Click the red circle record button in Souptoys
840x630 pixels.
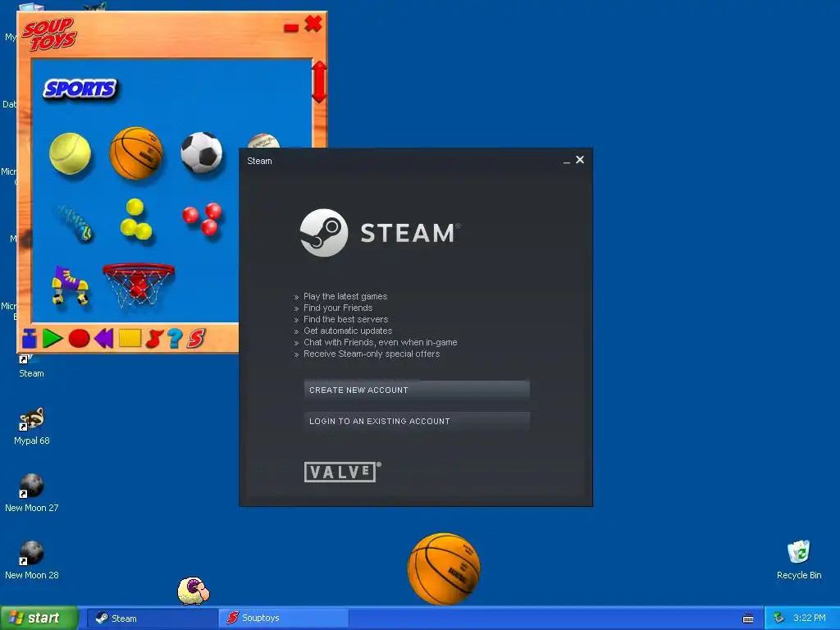[x=80, y=339]
